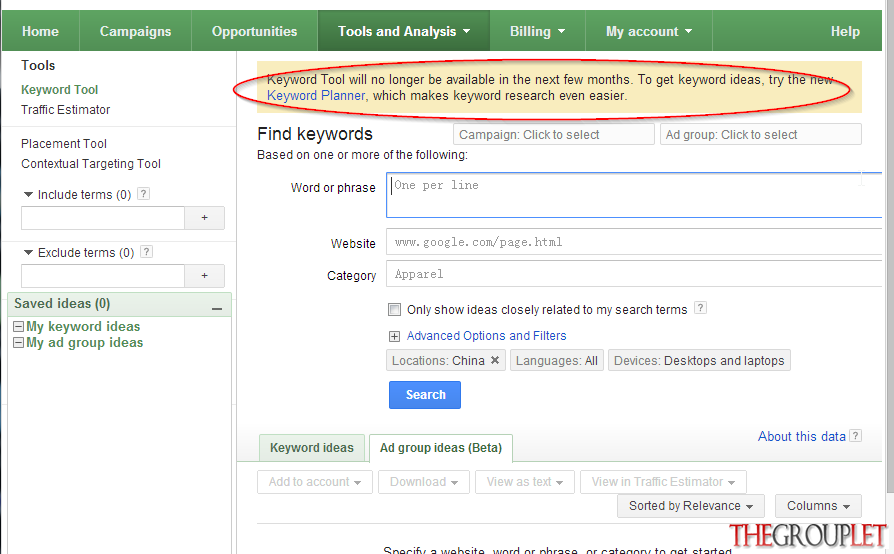Open the Campaigns tab
This screenshot has height=554, width=894.
point(135,31)
